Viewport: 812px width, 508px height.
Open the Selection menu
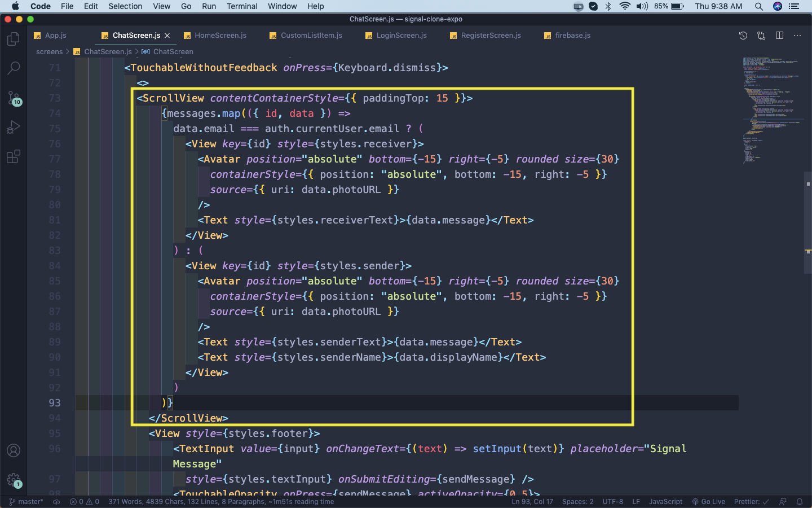coord(125,6)
